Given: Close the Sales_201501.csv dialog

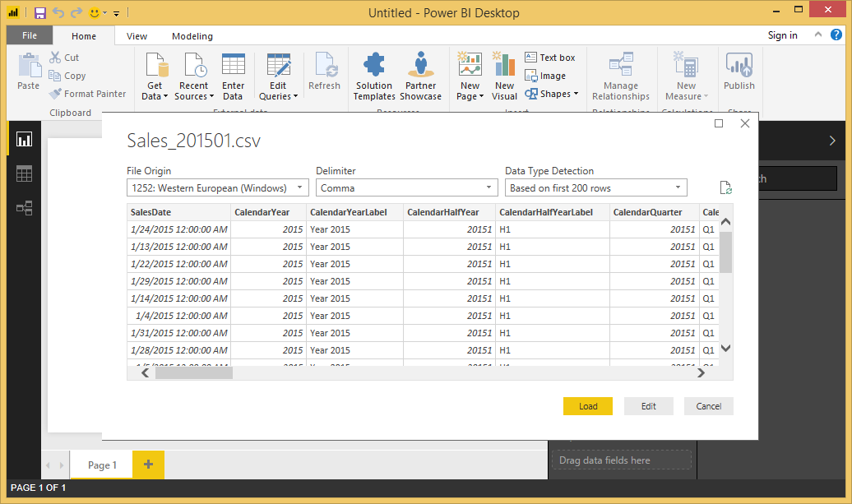Looking at the screenshot, I should coord(745,123).
